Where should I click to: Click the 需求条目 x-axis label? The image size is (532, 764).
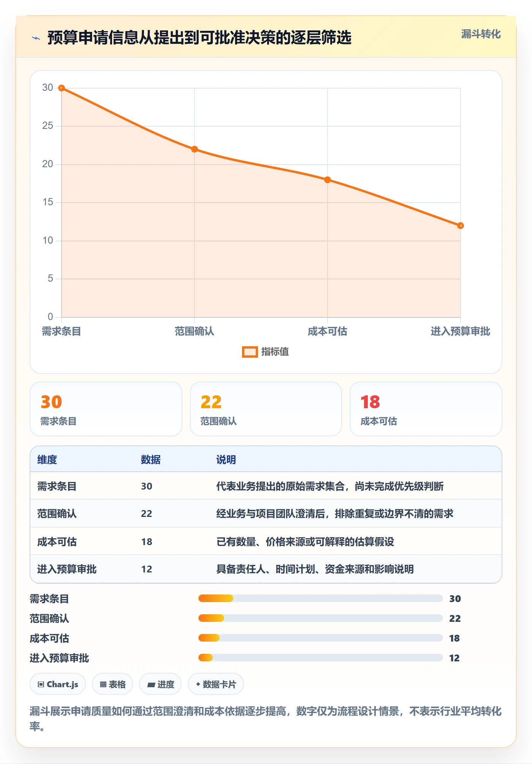(62, 331)
